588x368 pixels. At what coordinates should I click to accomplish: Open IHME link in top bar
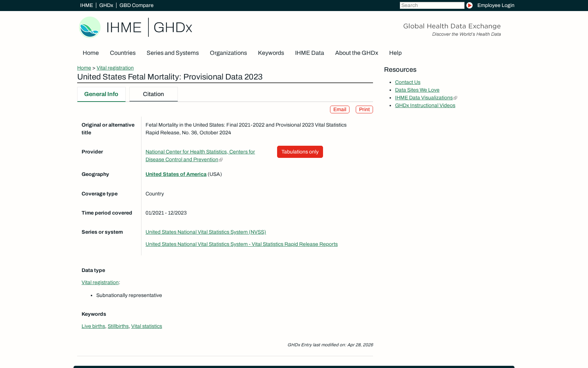[86, 5]
